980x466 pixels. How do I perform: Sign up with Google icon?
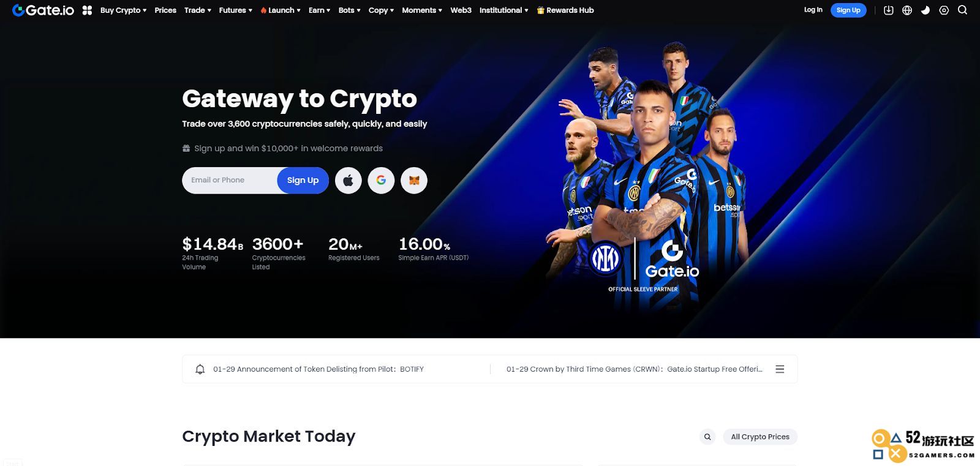[x=381, y=181]
